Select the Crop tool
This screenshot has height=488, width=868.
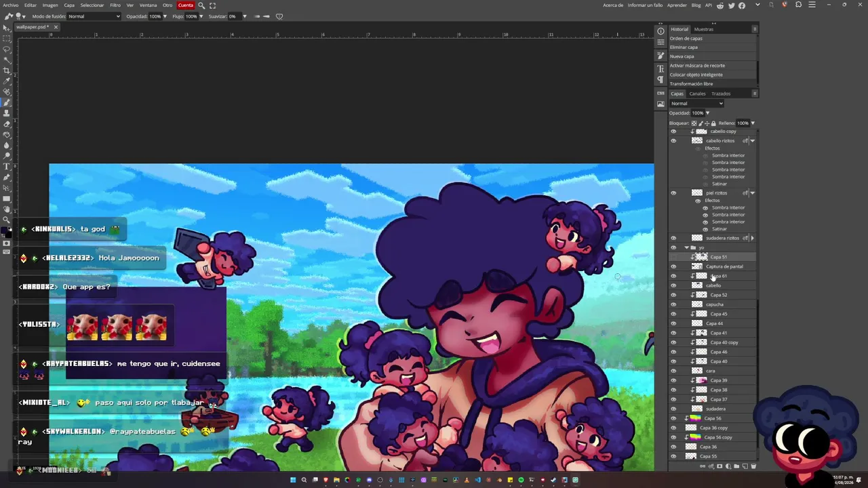pyautogui.click(x=7, y=70)
